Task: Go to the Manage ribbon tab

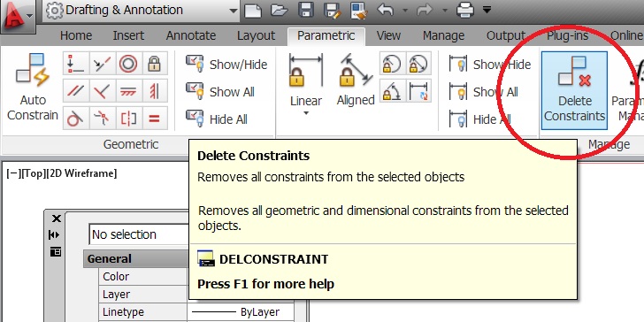Action: 443,36
